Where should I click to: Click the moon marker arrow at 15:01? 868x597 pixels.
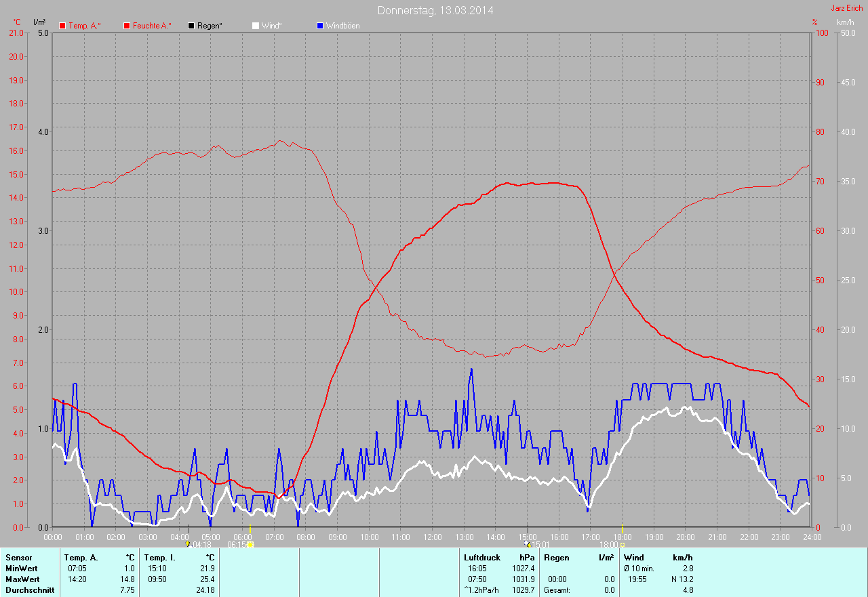pos(528,543)
